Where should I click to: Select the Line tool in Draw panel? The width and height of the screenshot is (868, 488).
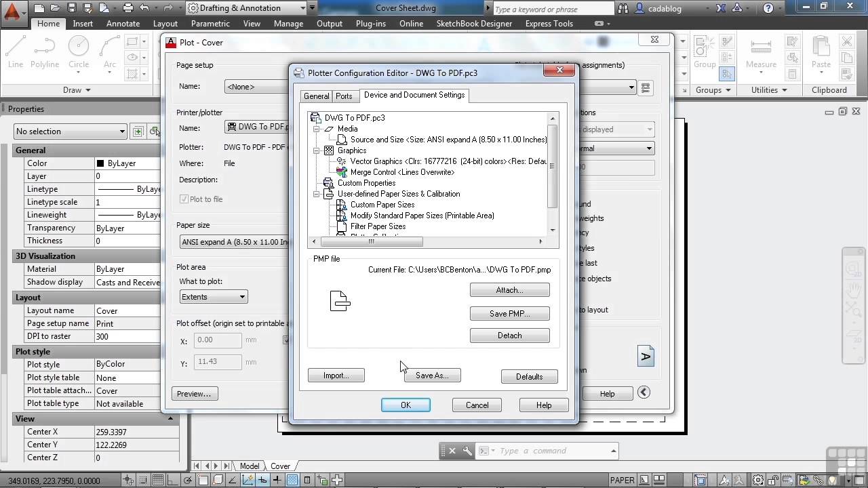click(16, 52)
